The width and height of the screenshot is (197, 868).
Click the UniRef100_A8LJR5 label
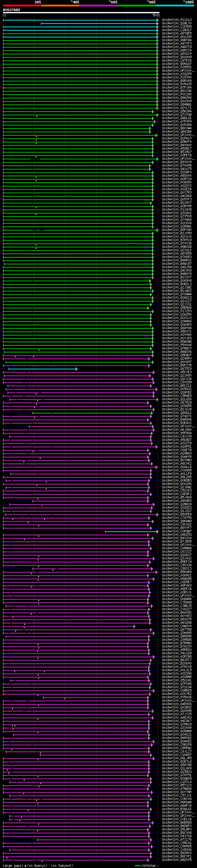click(x=176, y=758)
